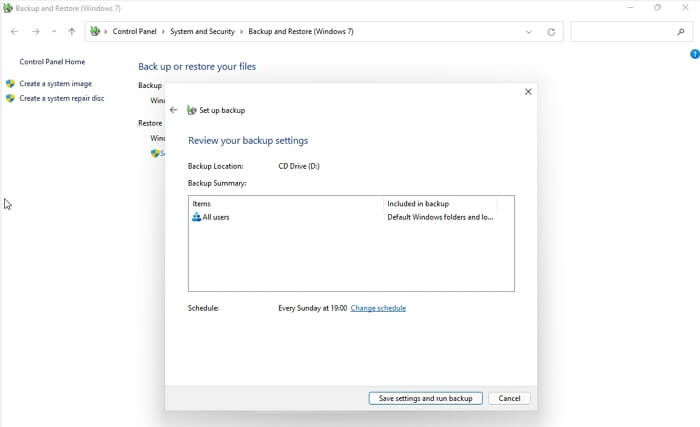700x427 pixels.
Task: Open Create a system image
Action: coord(55,84)
